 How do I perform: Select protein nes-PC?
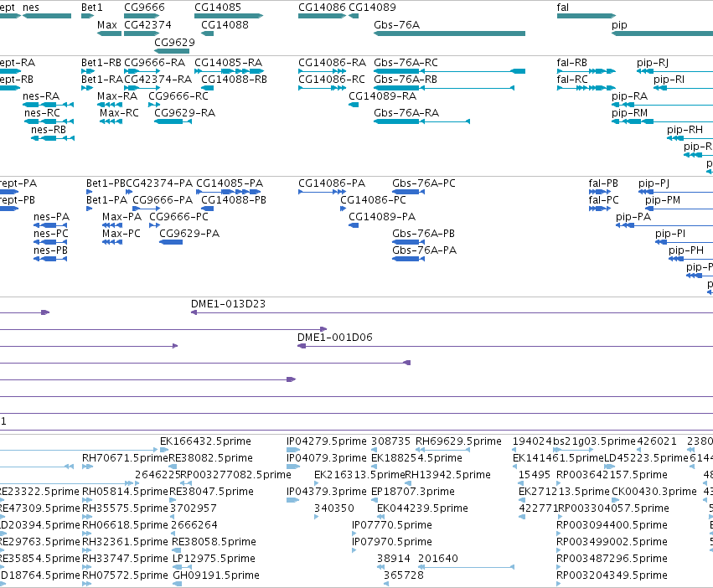(x=51, y=234)
